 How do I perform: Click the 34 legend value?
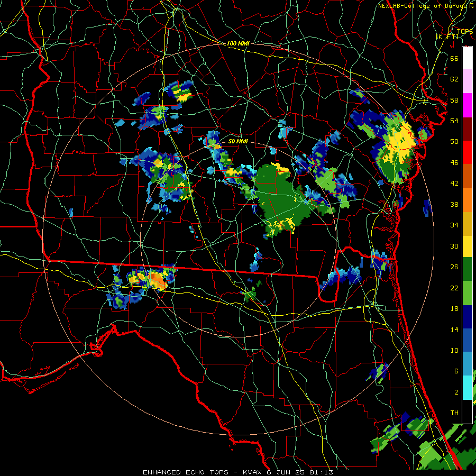pyautogui.click(x=454, y=225)
